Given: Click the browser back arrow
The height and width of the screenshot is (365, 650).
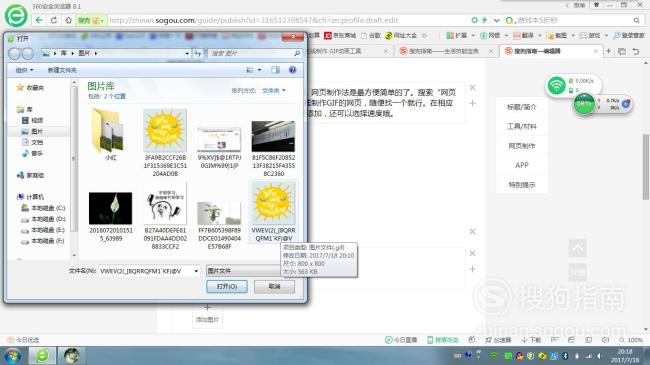Looking at the screenshot, I should point(39,20).
